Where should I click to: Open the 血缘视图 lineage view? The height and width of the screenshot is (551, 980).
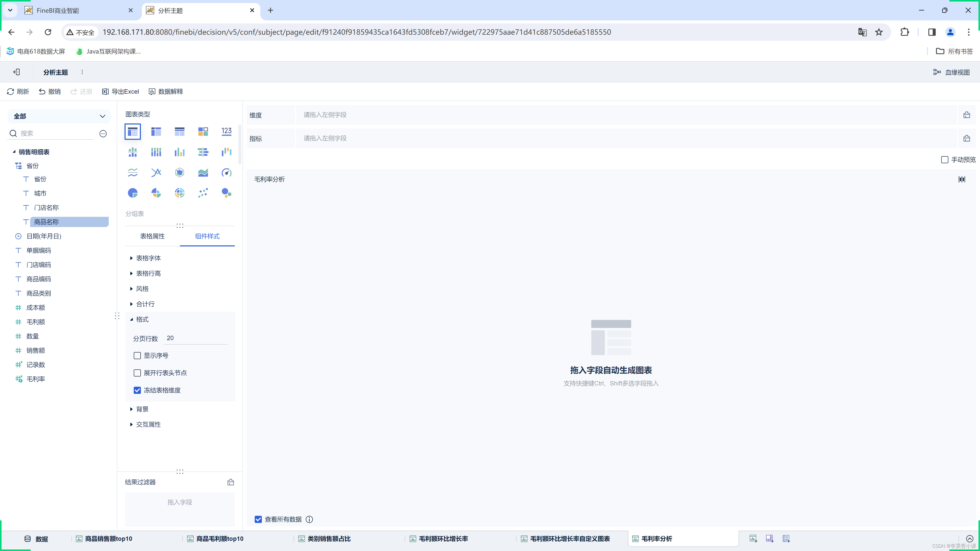[x=951, y=72]
